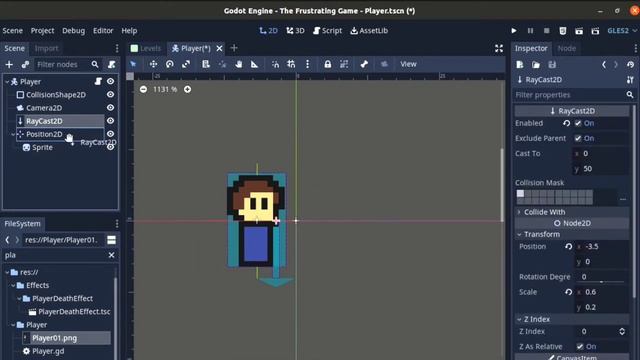The height and width of the screenshot is (360, 640).
Task: Choose the Select Mode arrow tool
Action: [x=133, y=64]
